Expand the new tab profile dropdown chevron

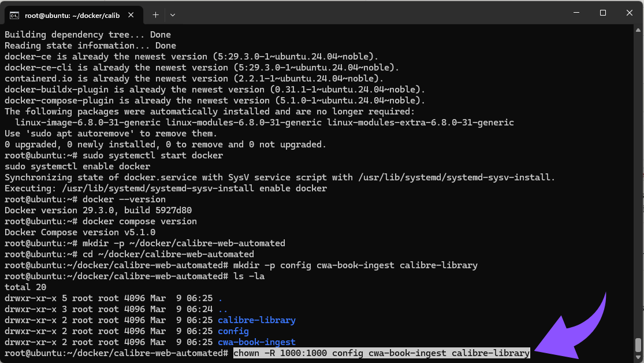coord(173,14)
